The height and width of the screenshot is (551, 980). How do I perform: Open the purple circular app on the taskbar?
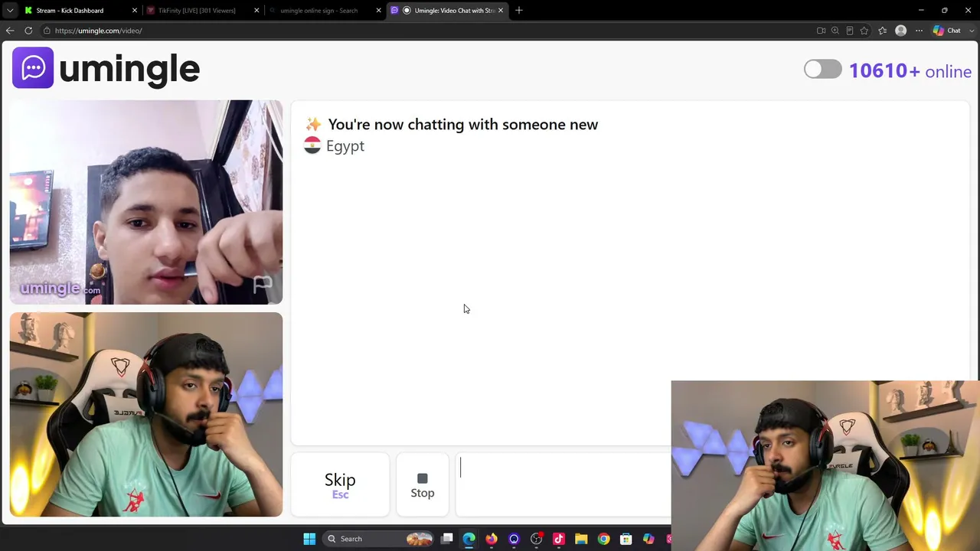coord(514,539)
